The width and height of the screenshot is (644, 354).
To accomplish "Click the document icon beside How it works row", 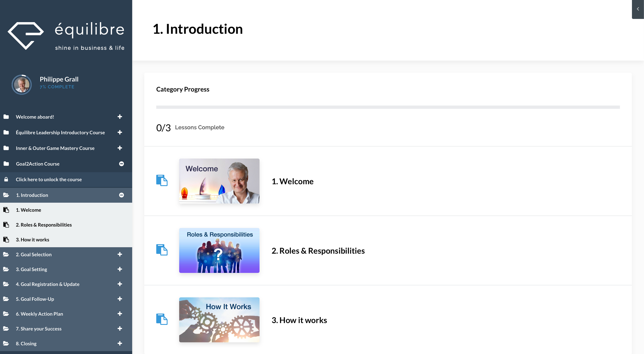I will pos(162,319).
